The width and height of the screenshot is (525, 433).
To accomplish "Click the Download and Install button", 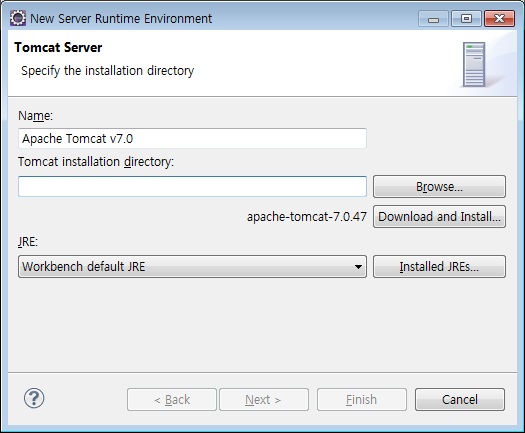I will click(439, 217).
